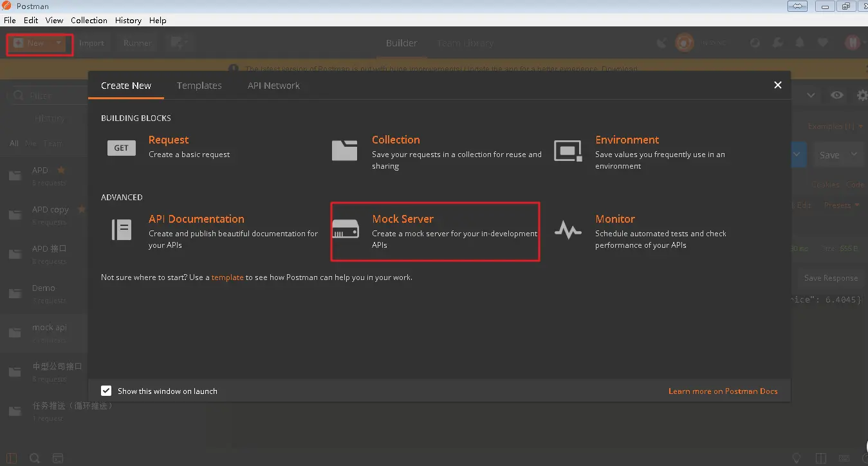Open the user avatar menu
Viewport: 868px width, 466px height.
pyautogui.click(x=852, y=43)
